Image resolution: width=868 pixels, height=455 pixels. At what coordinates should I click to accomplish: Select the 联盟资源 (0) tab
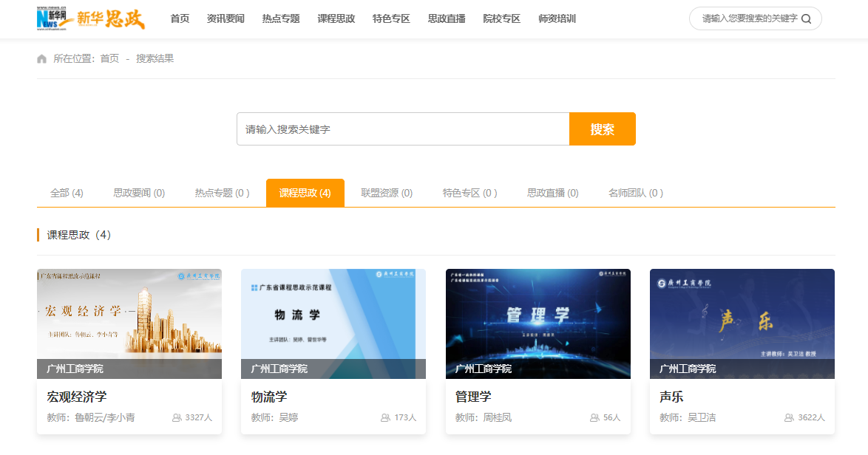[x=386, y=193]
